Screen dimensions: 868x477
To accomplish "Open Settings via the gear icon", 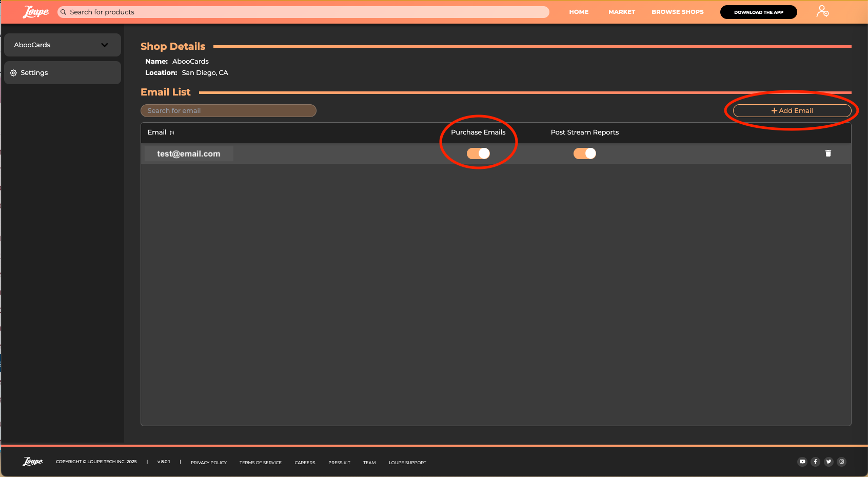I will click(x=13, y=72).
